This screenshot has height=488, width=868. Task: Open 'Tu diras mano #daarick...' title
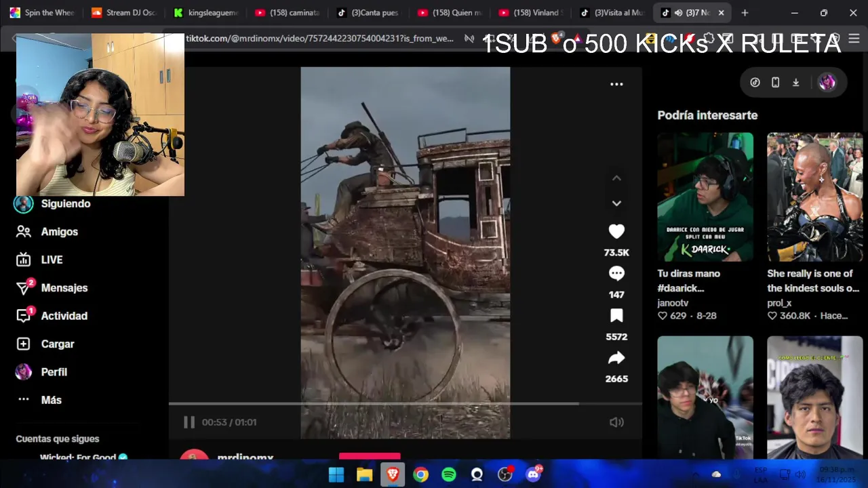689,281
